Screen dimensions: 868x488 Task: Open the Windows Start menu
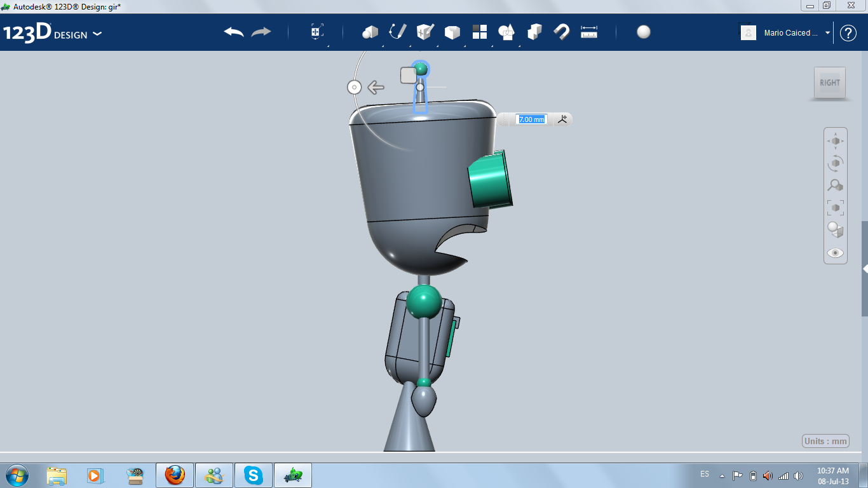coord(16,475)
